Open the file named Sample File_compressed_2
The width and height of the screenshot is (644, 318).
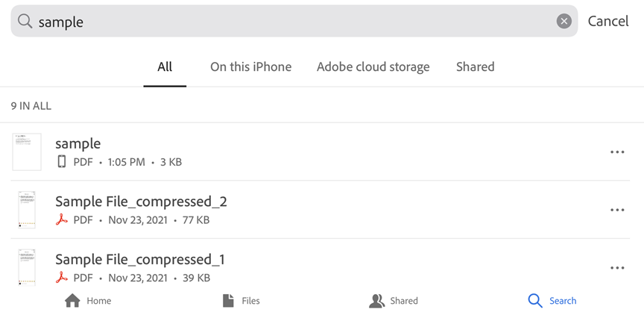pyautogui.click(x=141, y=202)
